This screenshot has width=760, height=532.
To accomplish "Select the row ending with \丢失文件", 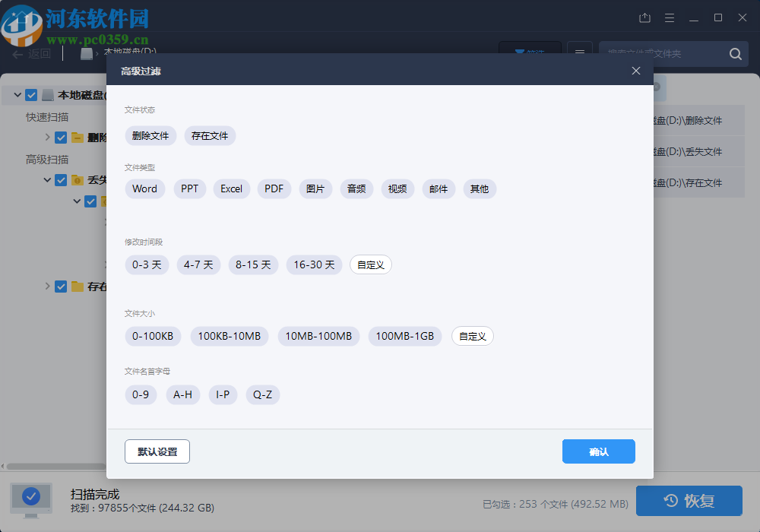I will [x=699, y=152].
